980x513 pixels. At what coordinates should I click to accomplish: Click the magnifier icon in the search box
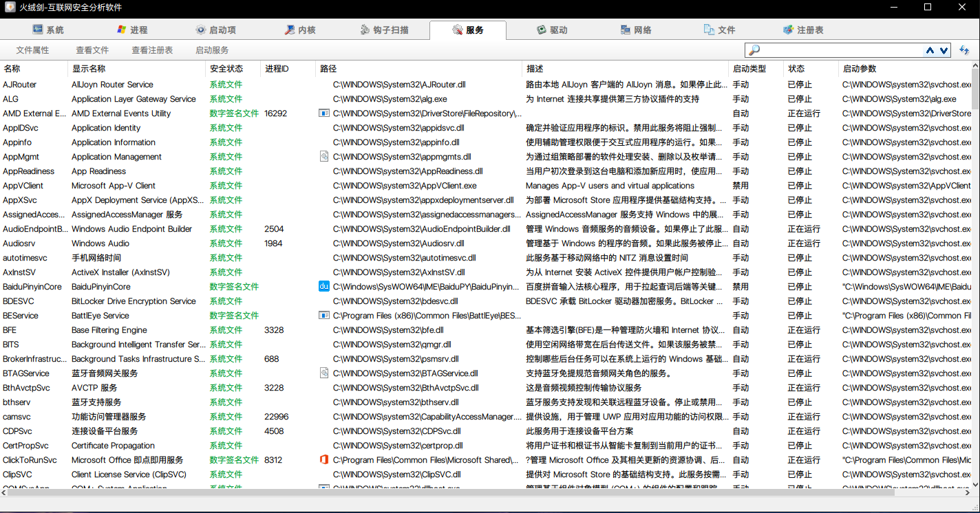[754, 50]
